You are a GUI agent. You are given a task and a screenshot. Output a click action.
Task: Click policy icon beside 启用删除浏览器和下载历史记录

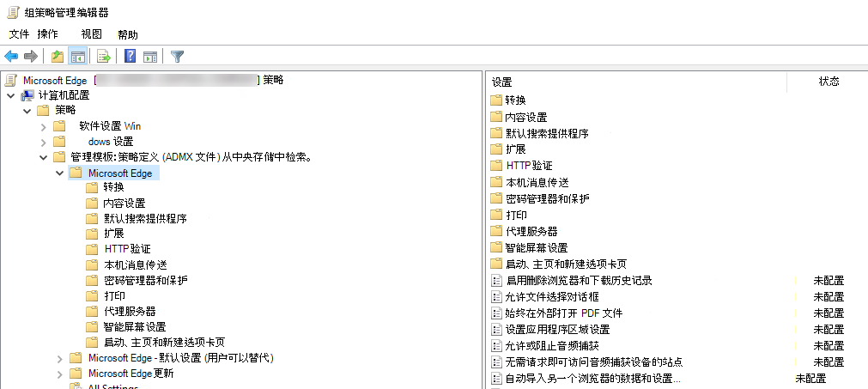(x=496, y=281)
